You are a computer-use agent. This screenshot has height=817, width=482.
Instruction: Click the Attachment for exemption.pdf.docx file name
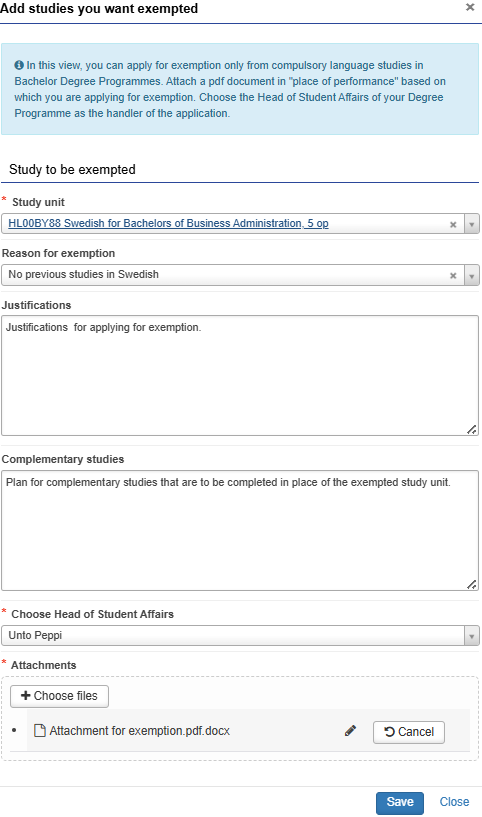coord(140,731)
